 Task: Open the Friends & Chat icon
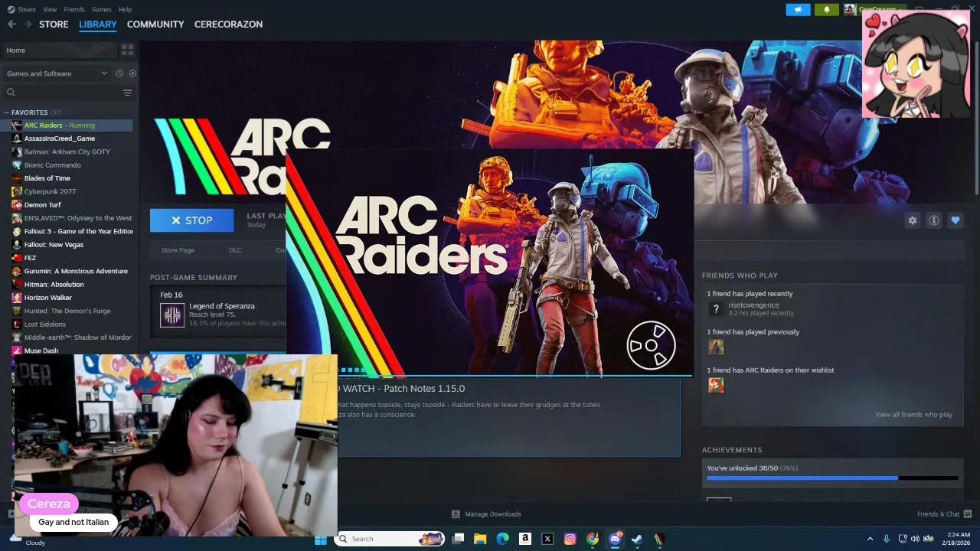click(968, 514)
